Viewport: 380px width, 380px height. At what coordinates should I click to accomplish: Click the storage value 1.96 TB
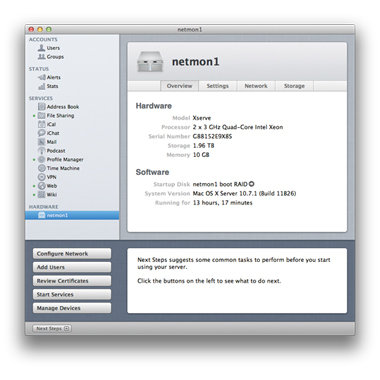click(203, 146)
